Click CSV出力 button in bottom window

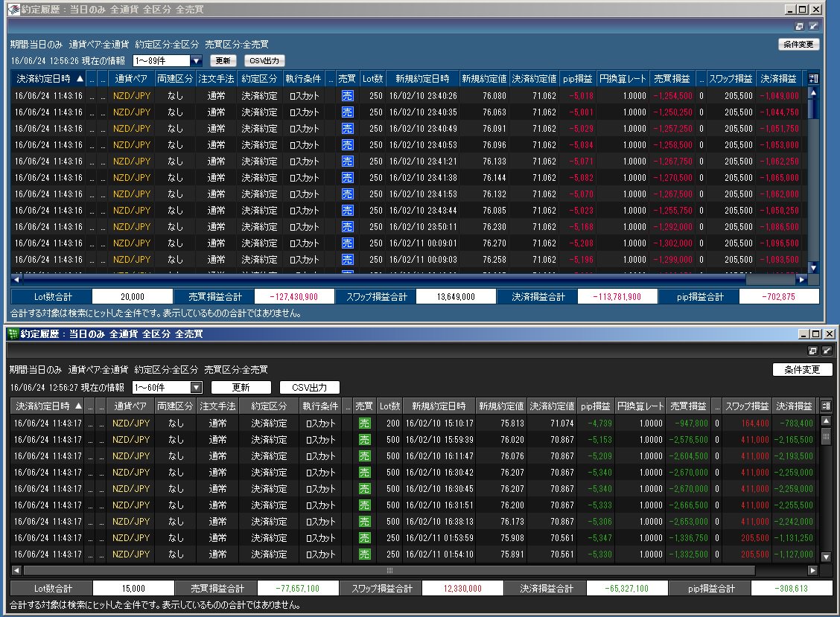point(310,387)
